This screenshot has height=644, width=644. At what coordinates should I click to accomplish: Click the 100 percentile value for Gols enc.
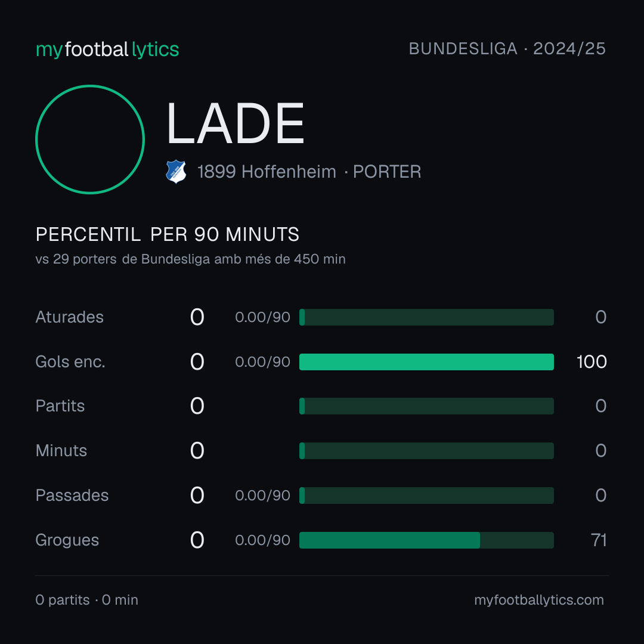point(592,362)
